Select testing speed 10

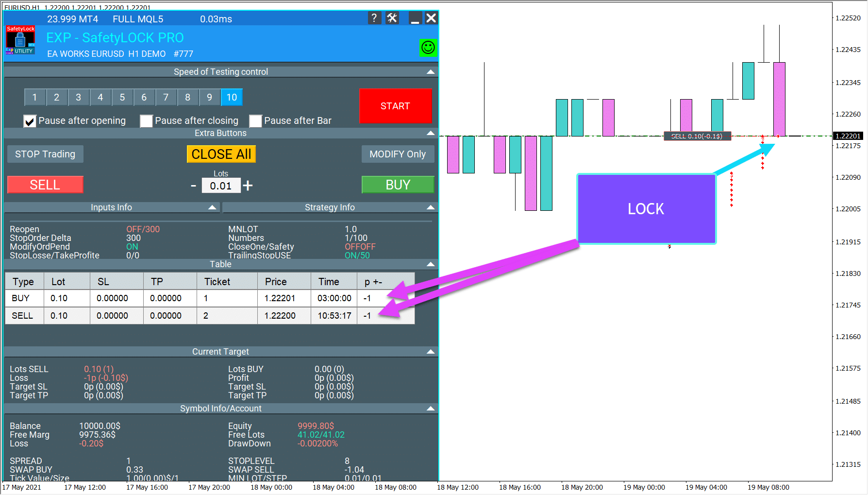coord(232,98)
